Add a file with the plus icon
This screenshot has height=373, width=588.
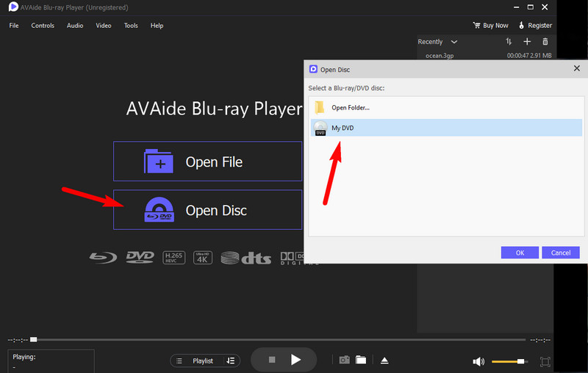click(527, 42)
